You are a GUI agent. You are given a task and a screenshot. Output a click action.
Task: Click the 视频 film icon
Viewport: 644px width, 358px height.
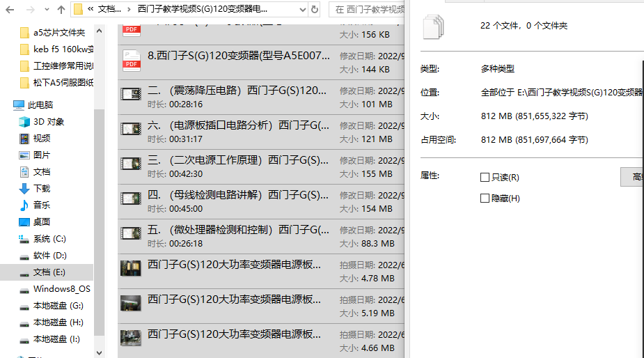[24, 139]
